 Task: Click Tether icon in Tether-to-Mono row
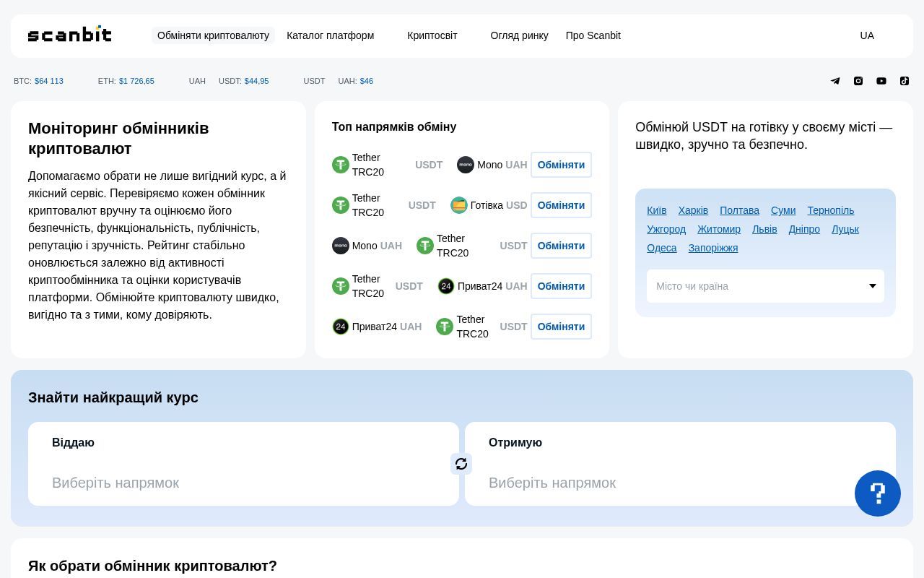[x=341, y=165]
